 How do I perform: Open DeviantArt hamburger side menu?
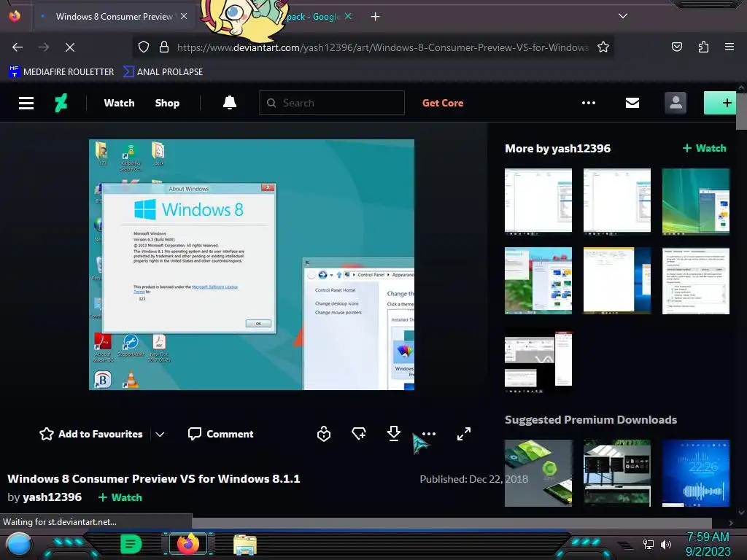pos(26,103)
